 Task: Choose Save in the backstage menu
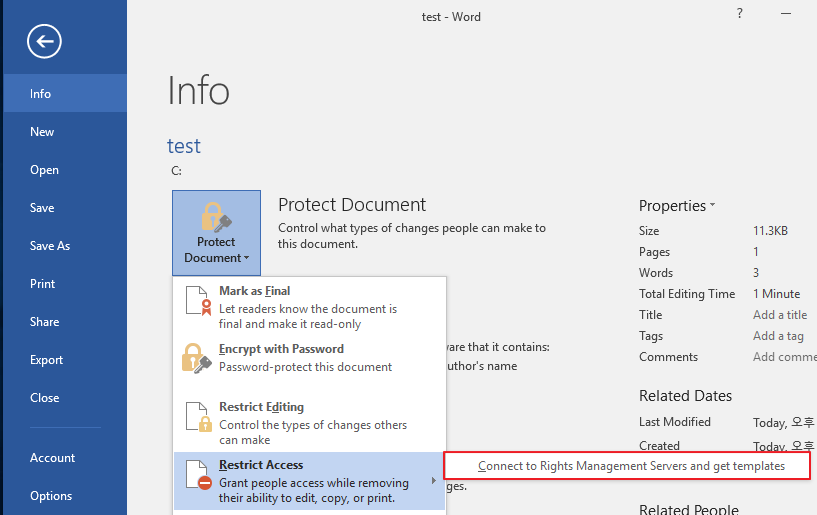point(65,207)
